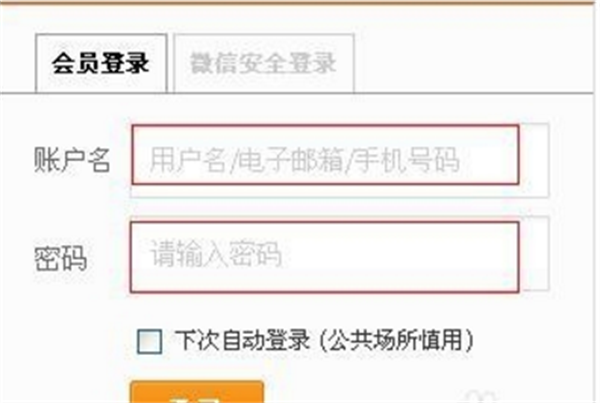The image size is (600, 403).
Task: Click the 账户名 field label
Action: [72, 159]
